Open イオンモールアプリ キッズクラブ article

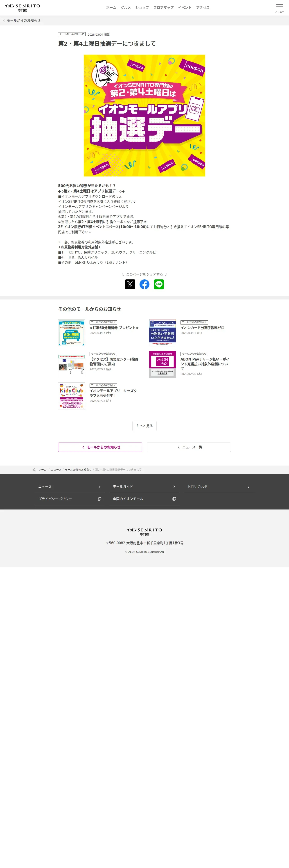pyautogui.click(x=113, y=393)
